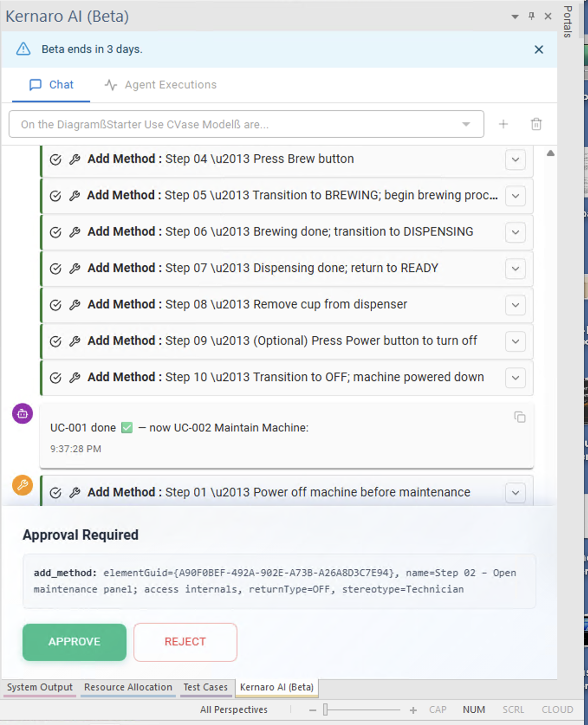
Task: Open the panel window position dropdown arrow
Action: tap(515, 17)
